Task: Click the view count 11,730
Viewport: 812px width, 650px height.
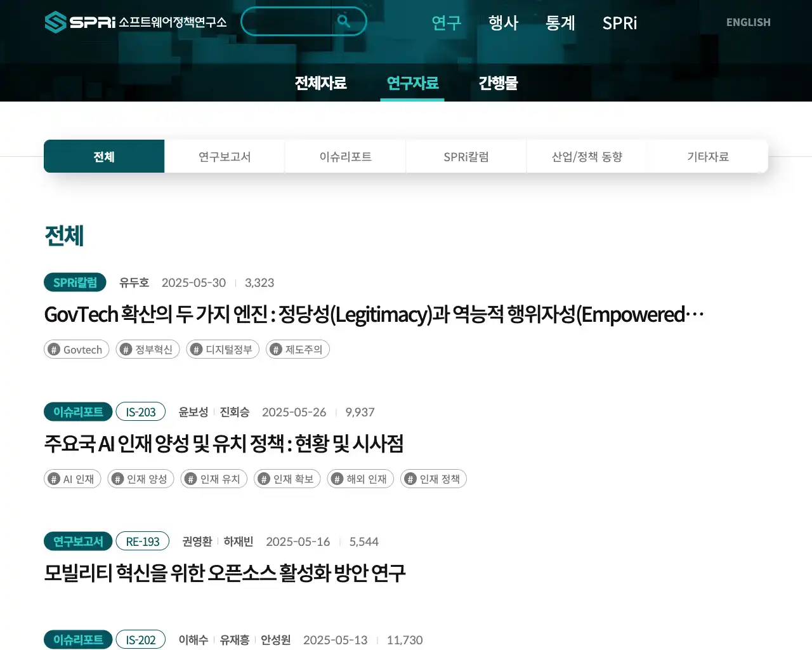Action: click(405, 640)
